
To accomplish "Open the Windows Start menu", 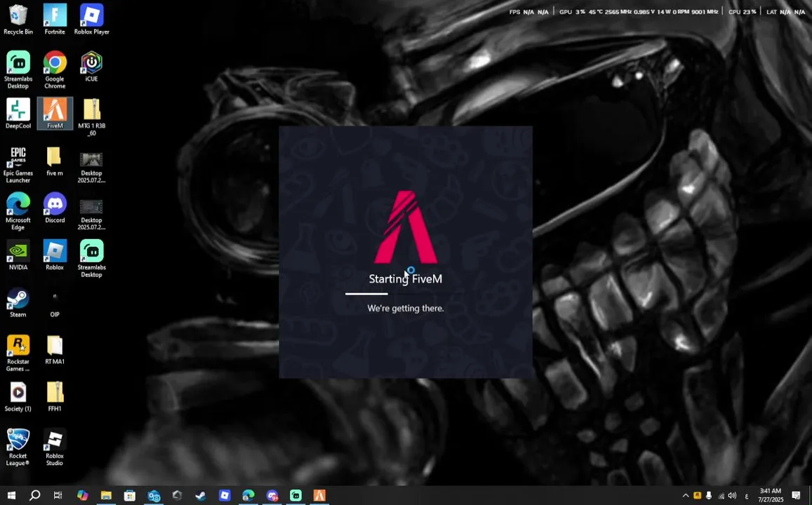I will (x=11, y=495).
